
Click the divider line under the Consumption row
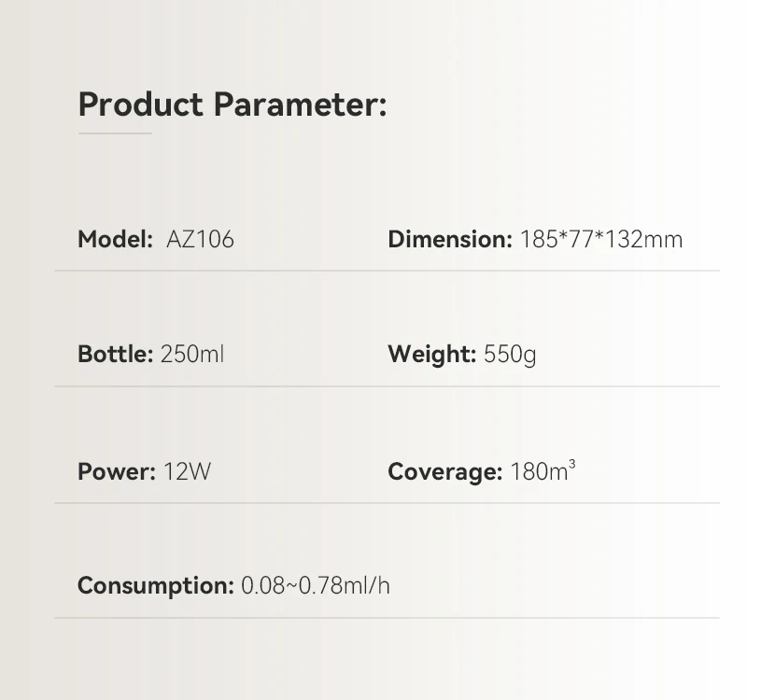387,618
